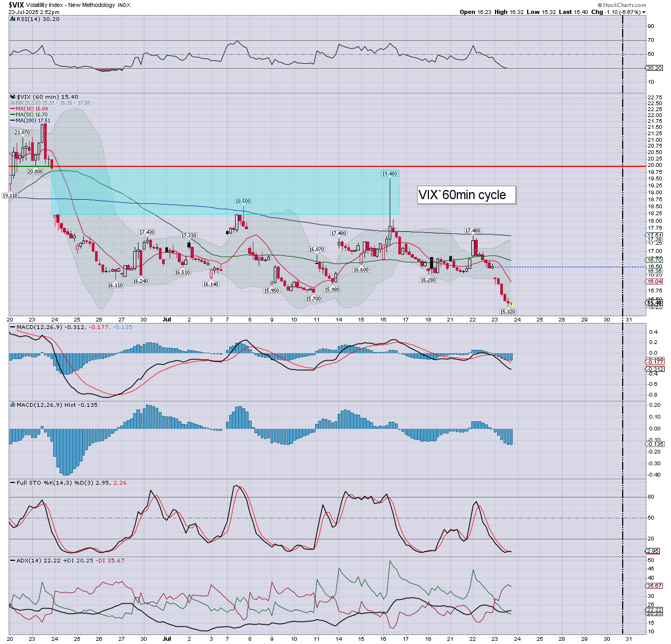Screen dimensions: 671x644
Task: Click the 18.500 peak price label
Action: coord(243,201)
